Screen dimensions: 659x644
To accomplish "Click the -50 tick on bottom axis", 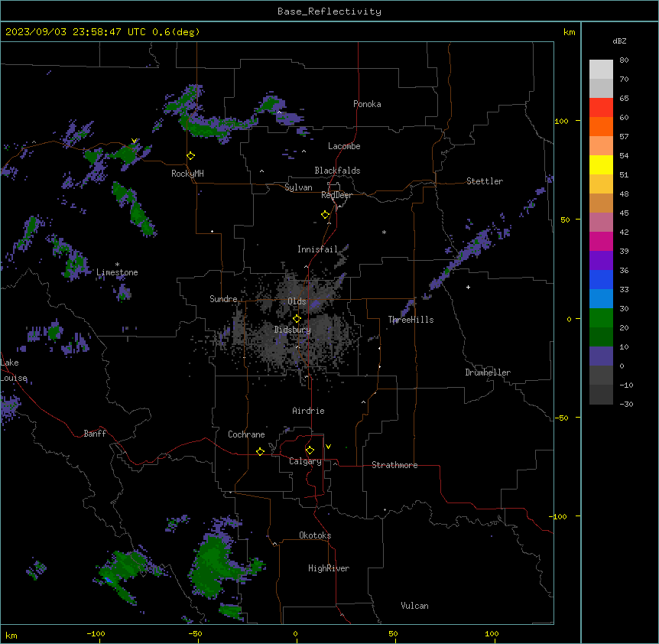I will point(195,633).
